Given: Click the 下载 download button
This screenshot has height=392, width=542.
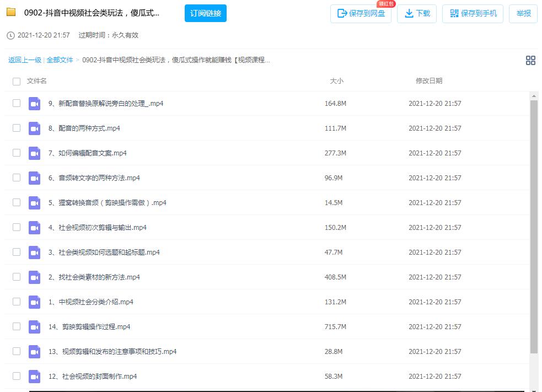Looking at the screenshot, I should coord(416,13).
